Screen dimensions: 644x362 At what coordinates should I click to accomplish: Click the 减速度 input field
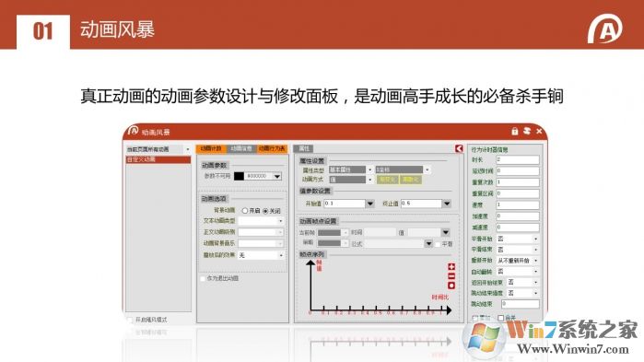pos(518,227)
